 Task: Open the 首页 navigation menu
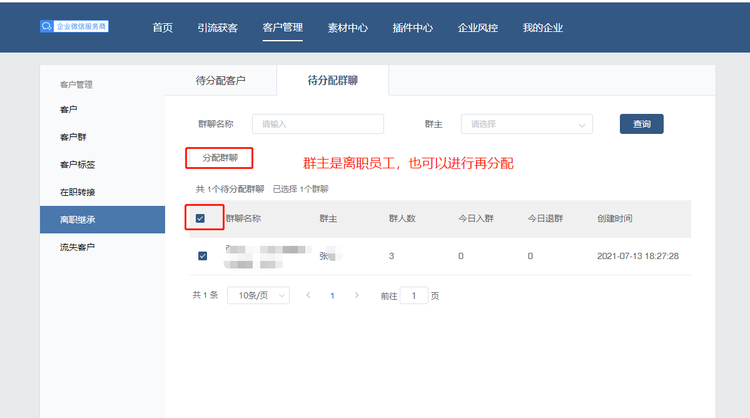(163, 27)
